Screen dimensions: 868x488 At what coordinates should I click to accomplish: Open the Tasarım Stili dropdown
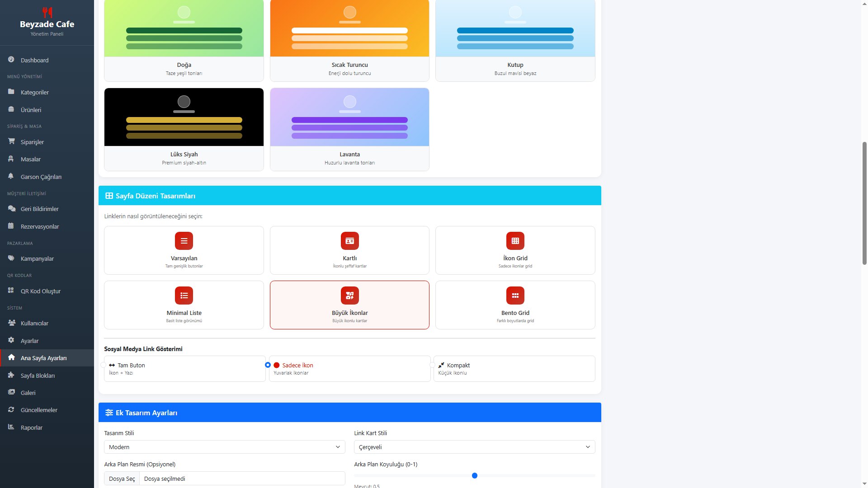click(224, 447)
